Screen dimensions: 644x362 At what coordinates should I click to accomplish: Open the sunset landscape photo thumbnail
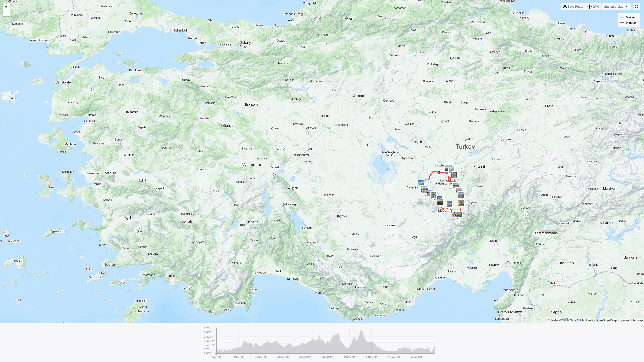click(x=440, y=202)
